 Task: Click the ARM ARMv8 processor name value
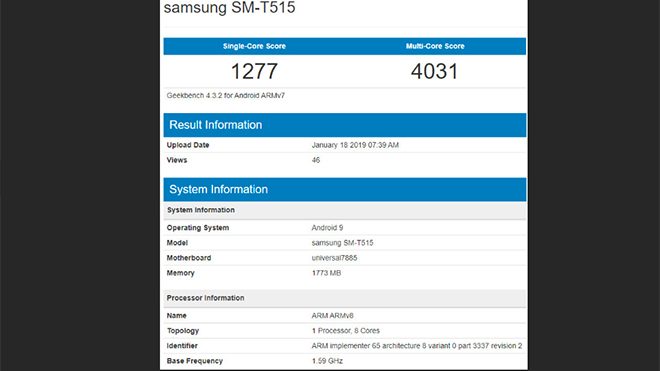pos(333,316)
